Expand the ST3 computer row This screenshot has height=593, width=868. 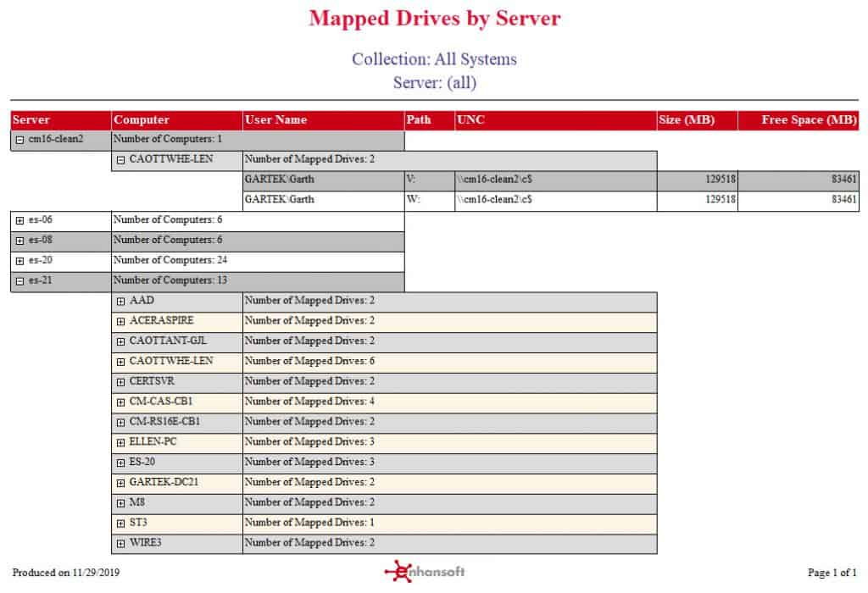[120, 524]
